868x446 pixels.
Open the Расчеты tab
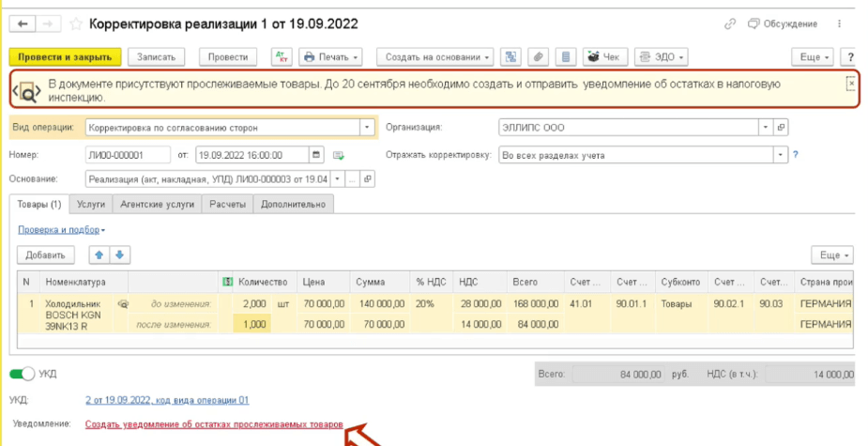pyautogui.click(x=227, y=203)
